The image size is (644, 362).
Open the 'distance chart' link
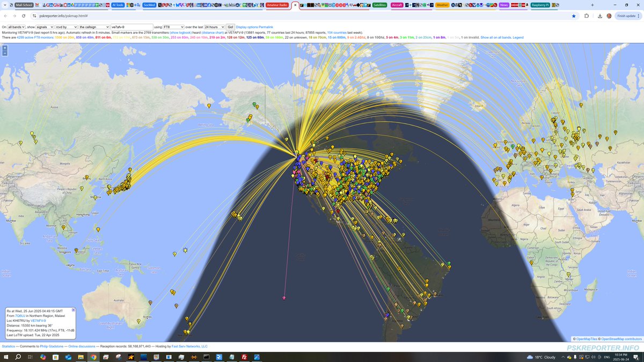(x=213, y=32)
